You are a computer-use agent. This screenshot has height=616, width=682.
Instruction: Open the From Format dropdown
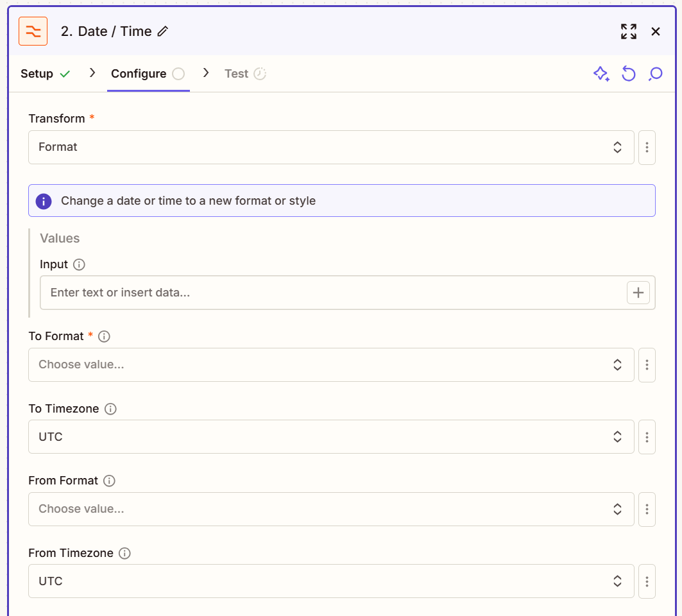[x=331, y=509]
